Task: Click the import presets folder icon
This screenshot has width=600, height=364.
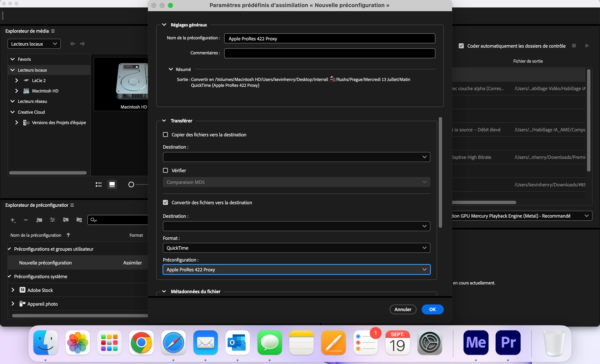Action: tap(65, 220)
